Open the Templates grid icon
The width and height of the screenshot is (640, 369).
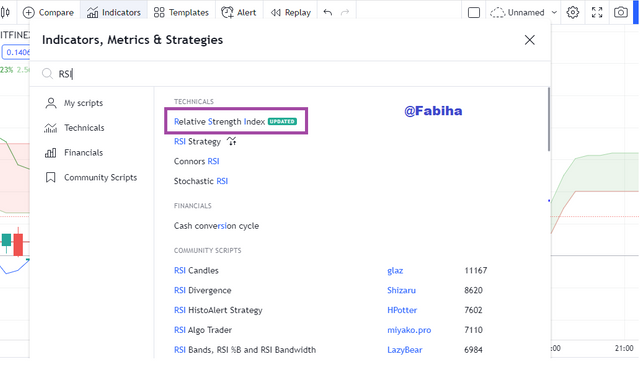(x=159, y=13)
